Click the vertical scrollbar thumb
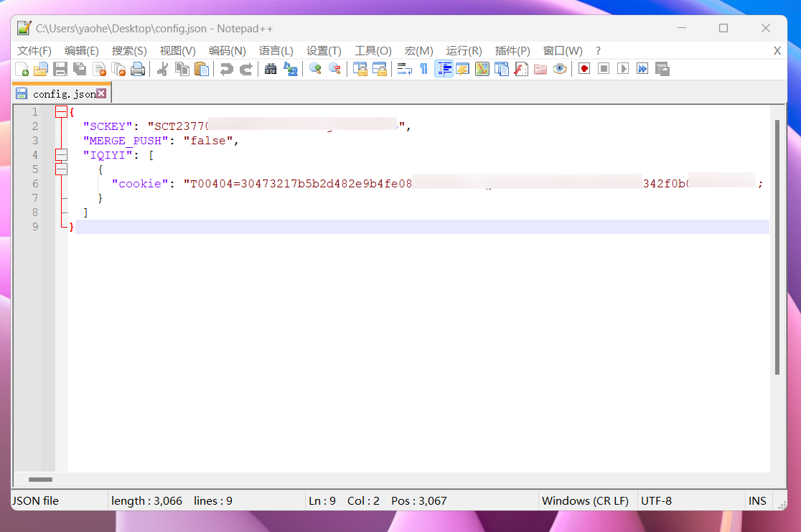Viewport: 801px width, 532px height. (777, 248)
